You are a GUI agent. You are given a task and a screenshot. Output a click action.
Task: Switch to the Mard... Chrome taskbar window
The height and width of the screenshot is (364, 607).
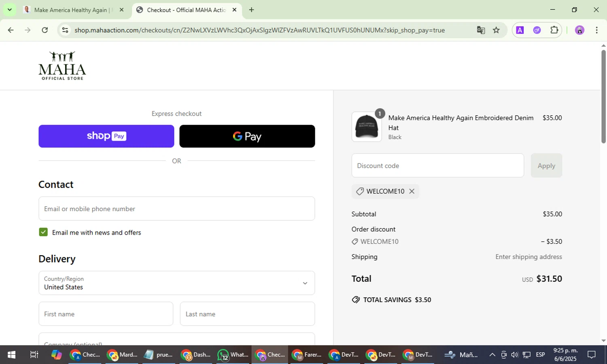(122, 355)
